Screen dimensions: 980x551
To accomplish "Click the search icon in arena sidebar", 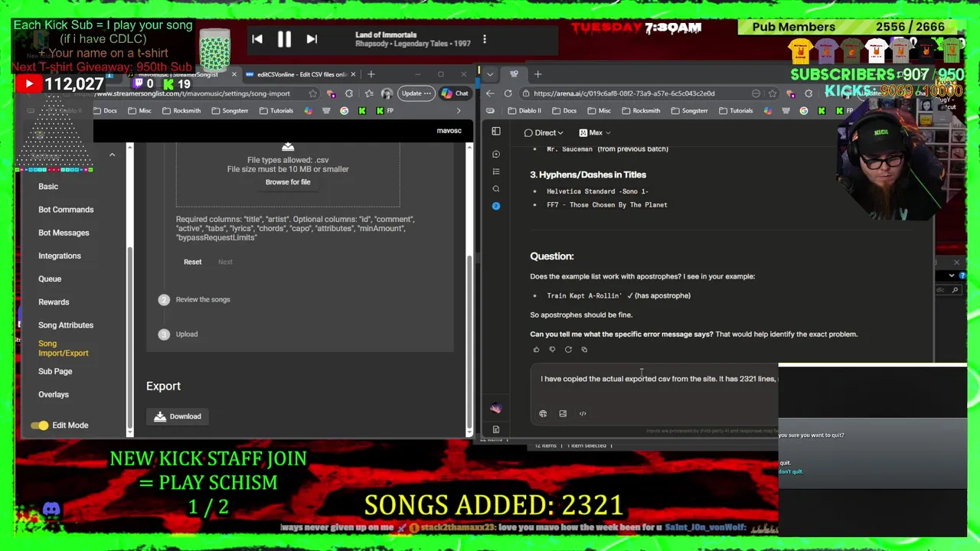I will 496,188.
